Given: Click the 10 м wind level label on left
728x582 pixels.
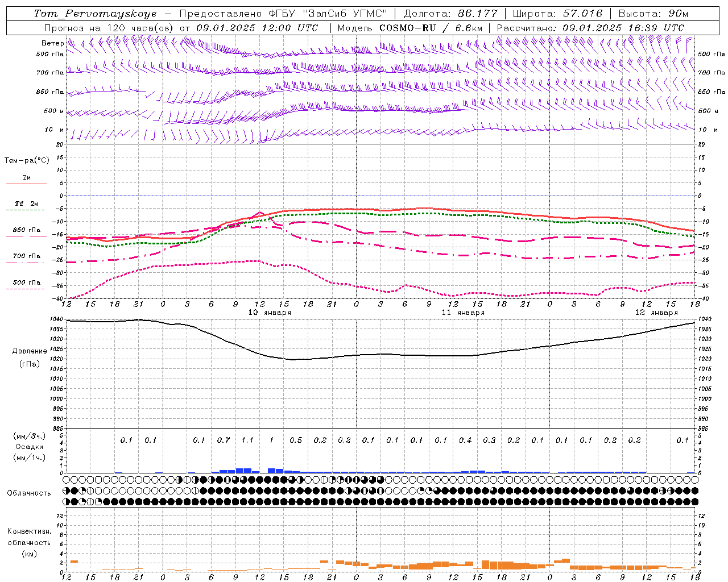Looking at the screenshot, I should (x=55, y=130).
